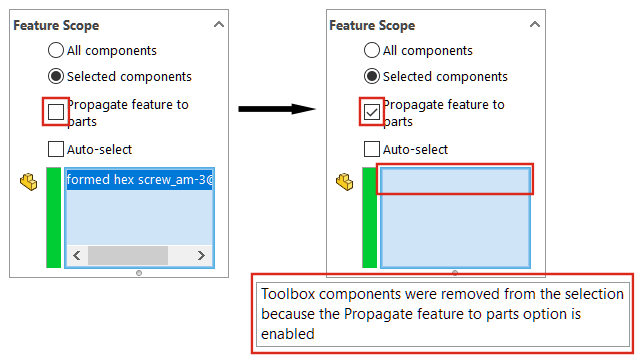The width and height of the screenshot is (640, 360).
Task: Click the green bar beside right selection list
Action: pyautogui.click(x=369, y=218)
